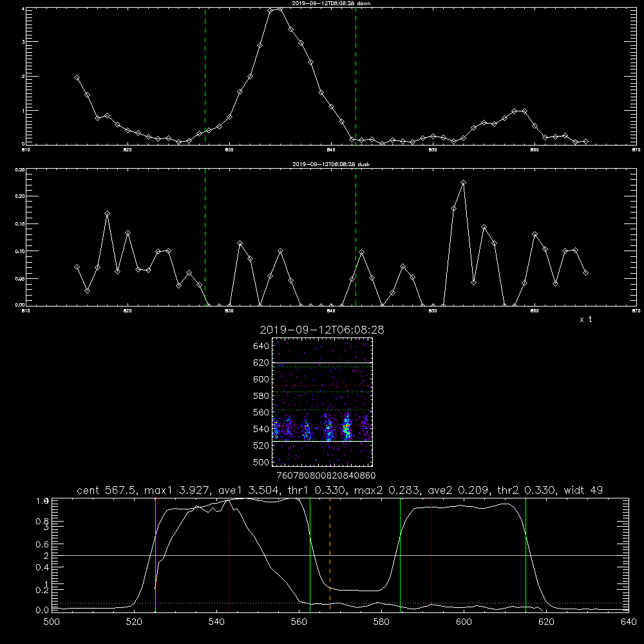Select the "540" label on profile plot x-axis
The image size is (644, 644).
(216, 622)
